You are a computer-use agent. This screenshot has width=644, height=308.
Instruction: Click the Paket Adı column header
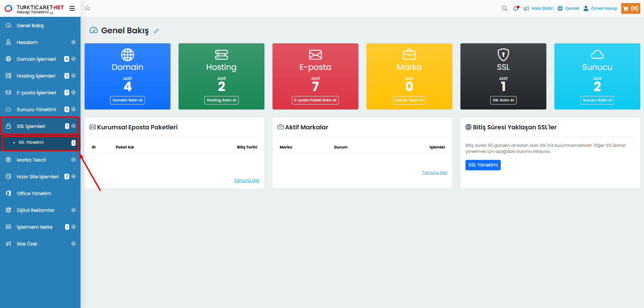click(x=125, y=147)
